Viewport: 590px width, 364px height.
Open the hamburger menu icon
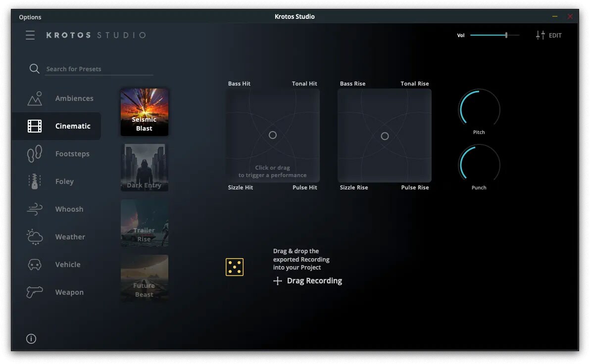31,35
